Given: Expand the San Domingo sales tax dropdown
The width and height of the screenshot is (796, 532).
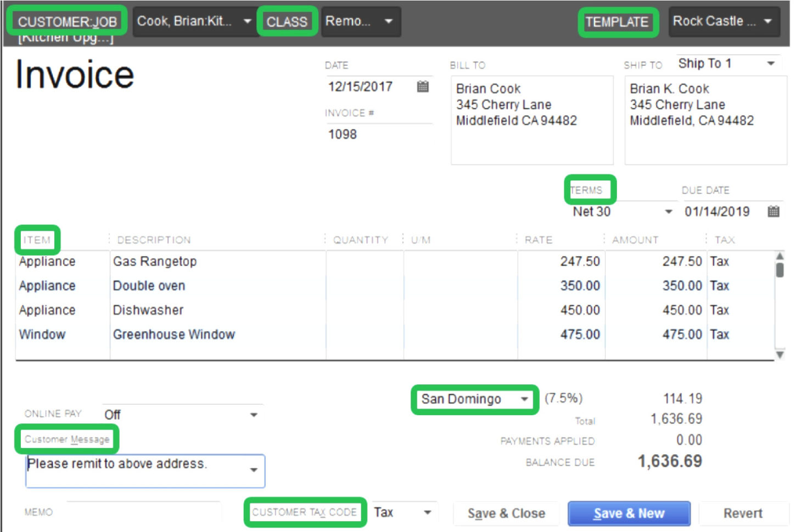Looking at the screenshot, I should click(524, 399).
